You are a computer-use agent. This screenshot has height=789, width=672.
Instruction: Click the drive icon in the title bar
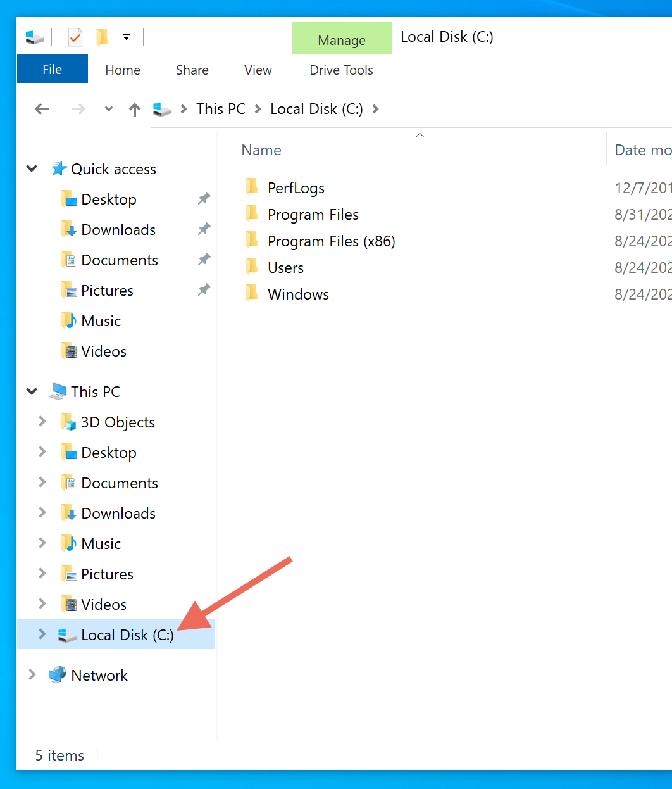click(x=34, y=37)
